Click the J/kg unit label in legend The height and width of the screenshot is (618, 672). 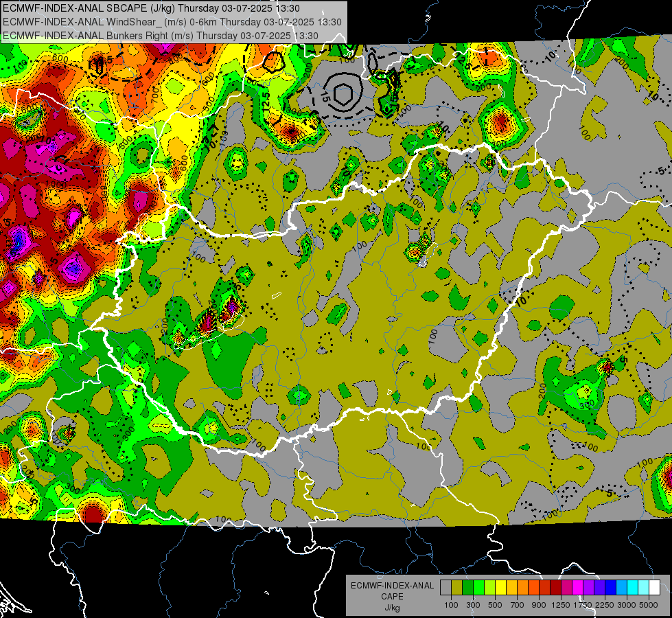[392, 608]
